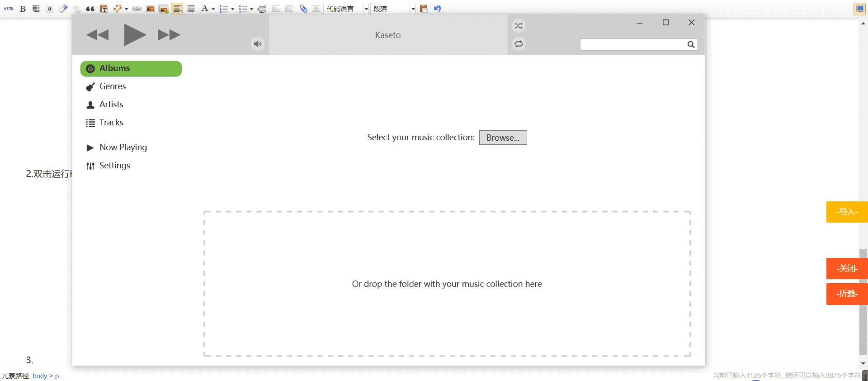
Task: Select the Albums sidebar item
Action: [131, 68]
